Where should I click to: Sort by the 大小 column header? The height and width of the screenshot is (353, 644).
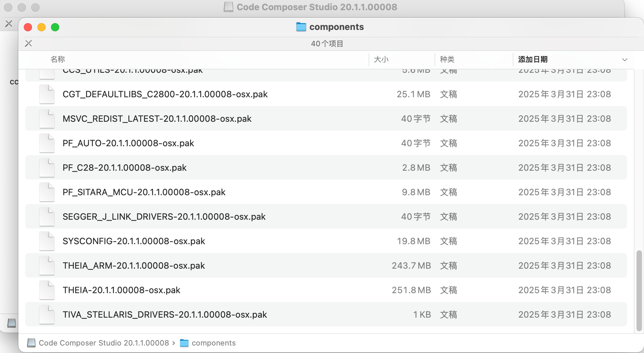tap(381, 60)
